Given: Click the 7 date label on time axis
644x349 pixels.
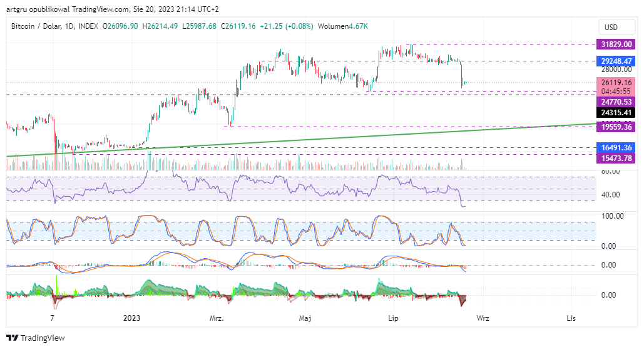Looking at the screenshot, I should click(52, 318).
